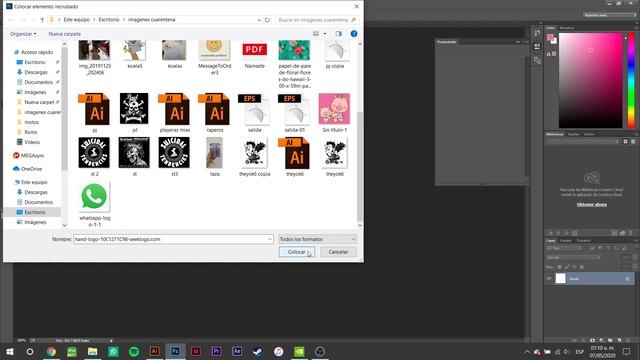Switch to the Trazados tab

584,240
